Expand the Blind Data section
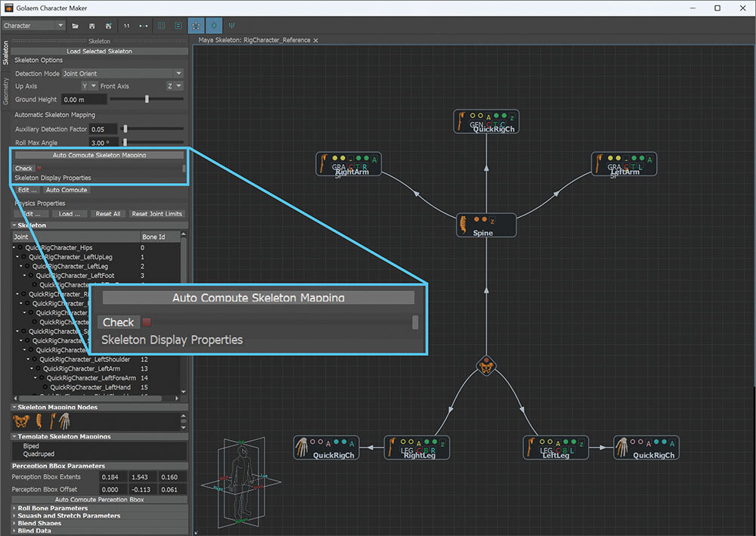Screen dimensions: 756x536 (14, 531)
